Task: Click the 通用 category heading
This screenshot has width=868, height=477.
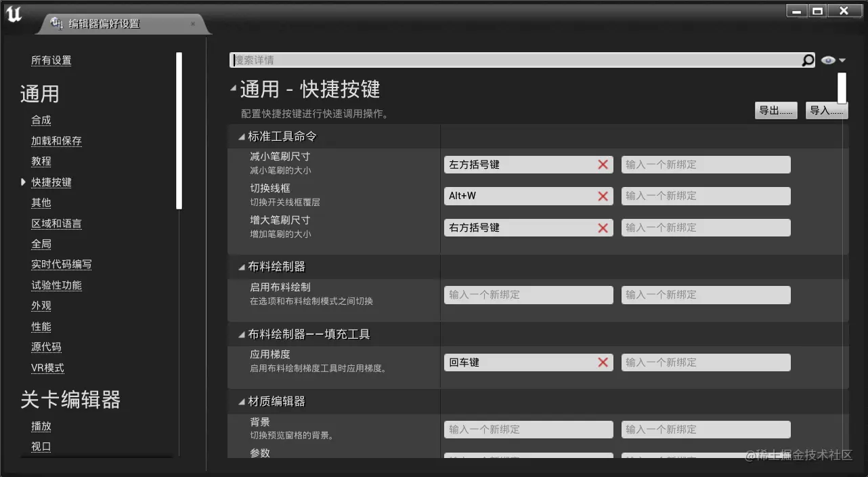Action: [40, 94]
